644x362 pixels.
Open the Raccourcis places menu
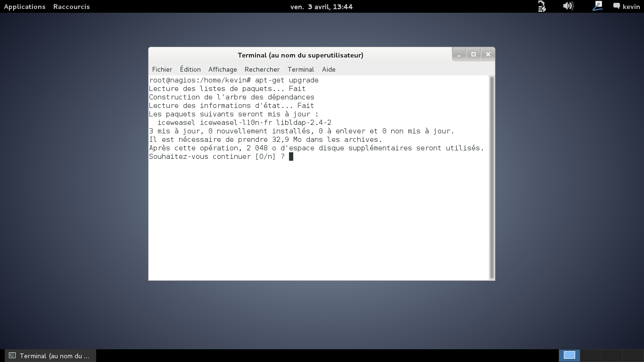click(71, 7)
